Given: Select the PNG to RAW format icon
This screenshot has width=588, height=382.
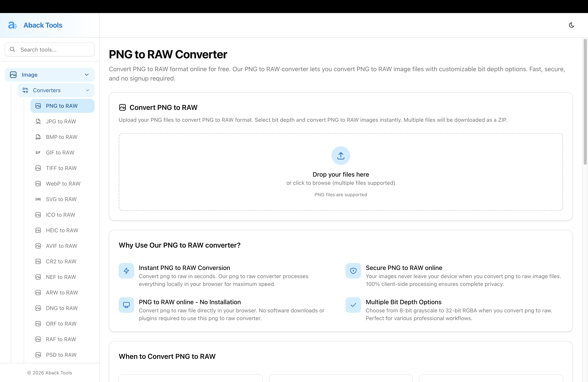Looking at the screenshot, I should (38, 105).
